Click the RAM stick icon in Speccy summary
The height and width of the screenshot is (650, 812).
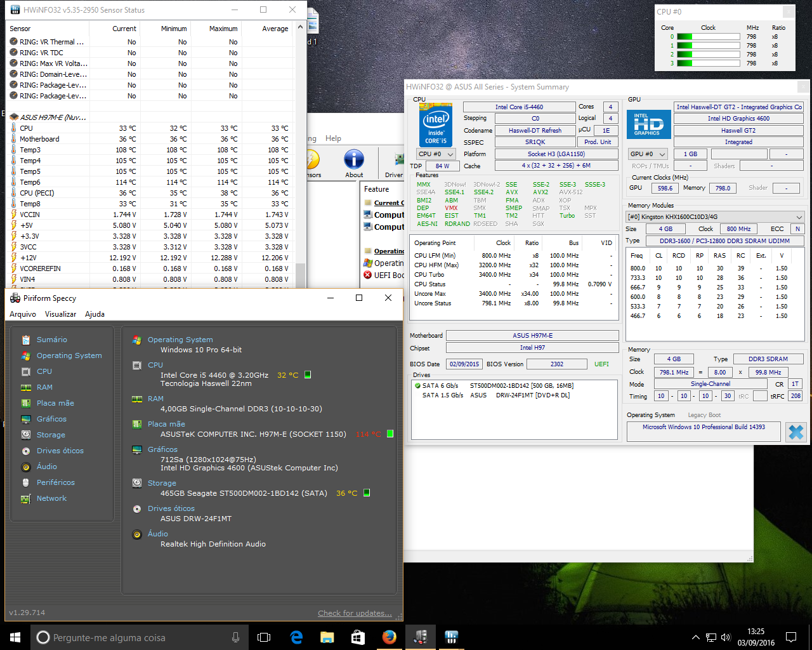(136, 399)
